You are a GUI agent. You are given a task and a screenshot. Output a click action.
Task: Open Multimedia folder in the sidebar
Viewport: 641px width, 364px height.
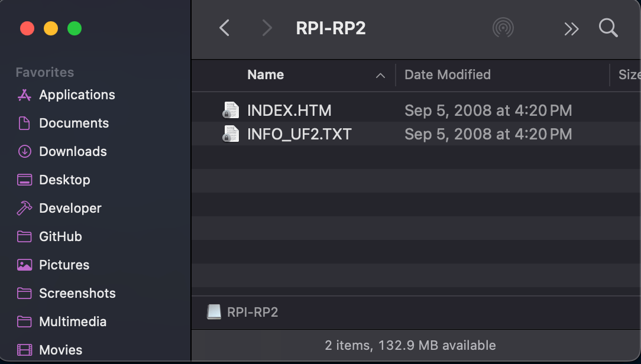pos(72,321)
